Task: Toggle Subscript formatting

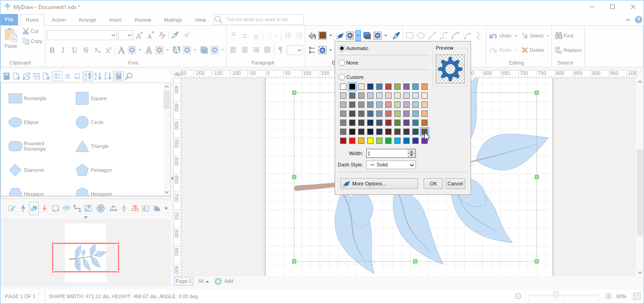Action: tap(97, 50)
